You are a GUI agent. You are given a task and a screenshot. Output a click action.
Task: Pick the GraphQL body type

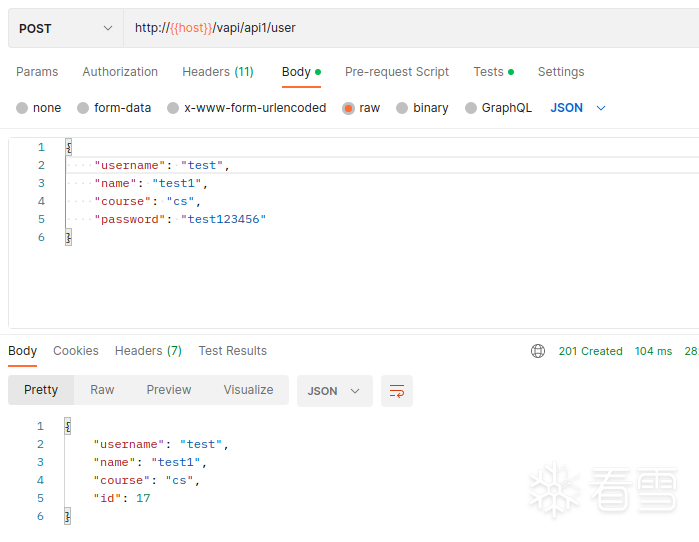[471, 108]
